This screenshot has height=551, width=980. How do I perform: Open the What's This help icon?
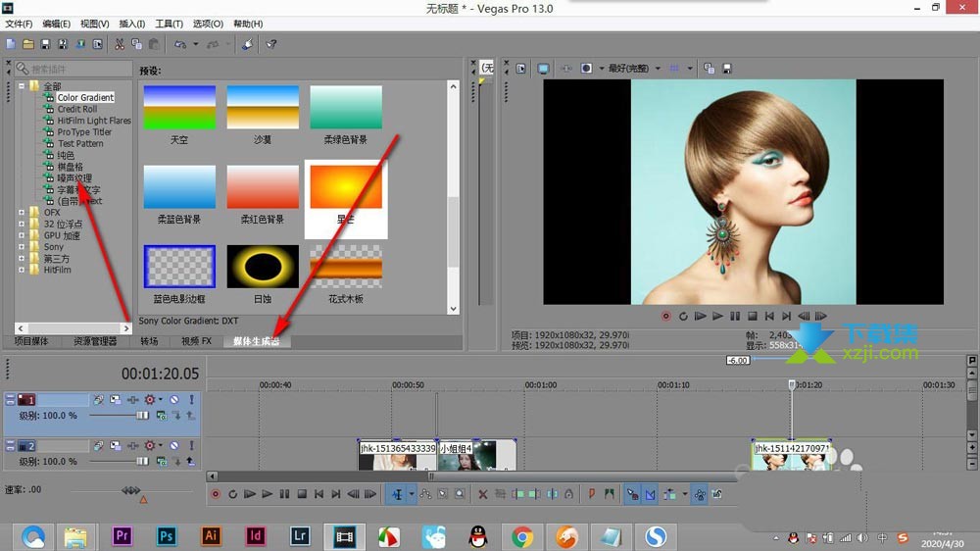click(271, 44)
